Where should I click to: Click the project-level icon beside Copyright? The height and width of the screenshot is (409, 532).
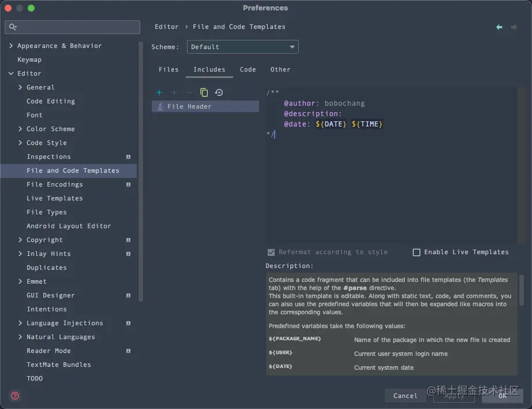pyautogui.click(x=128, y=240)
